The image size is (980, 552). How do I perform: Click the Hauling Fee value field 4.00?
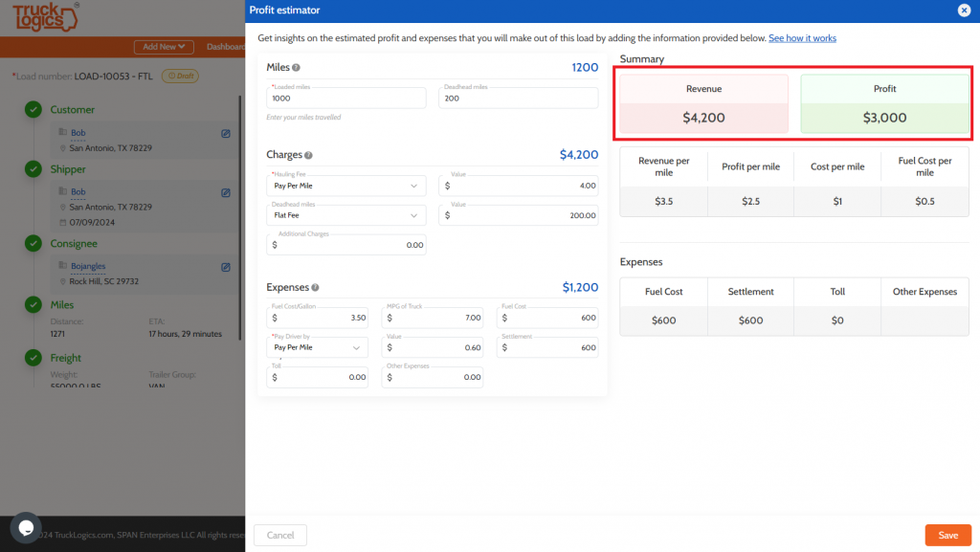[518, 186]
